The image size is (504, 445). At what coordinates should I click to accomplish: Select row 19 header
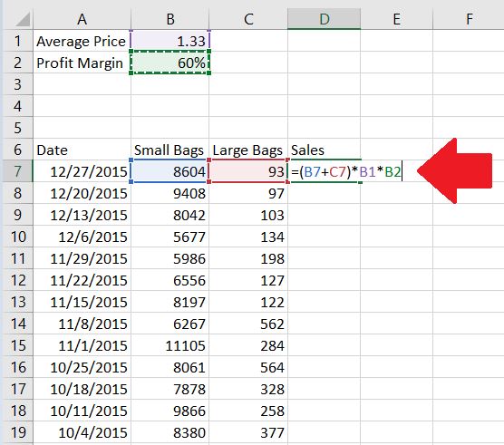coord(18,432)
